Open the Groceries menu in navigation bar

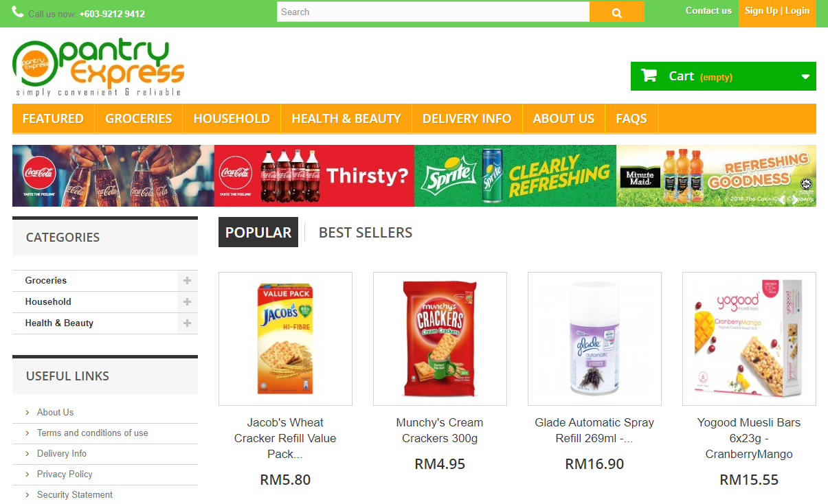[139, 118]
